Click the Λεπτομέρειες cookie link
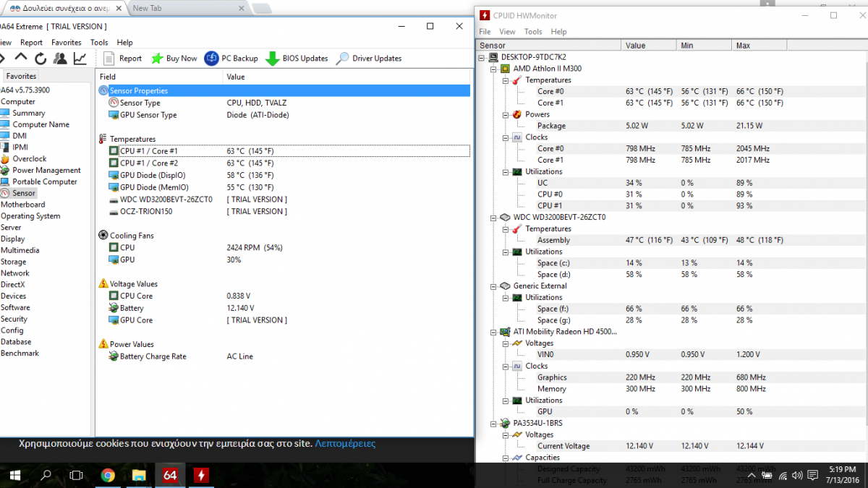Image resolution: width=868 pixels, height=488 pixels. pyautogui.click(x=345, y=444)
